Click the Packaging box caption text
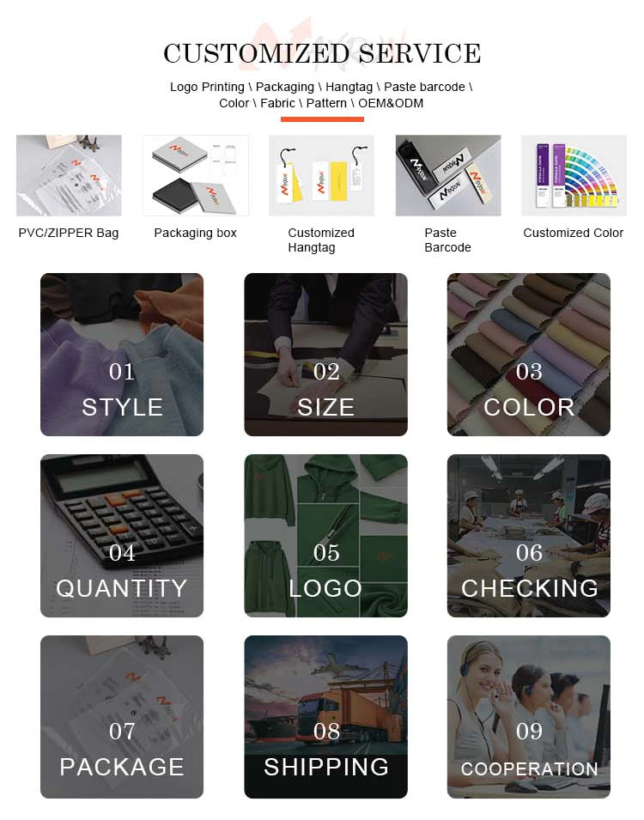The height and width of the screenshot is (820, 644). pyautogui.click(x=195, y=233)
